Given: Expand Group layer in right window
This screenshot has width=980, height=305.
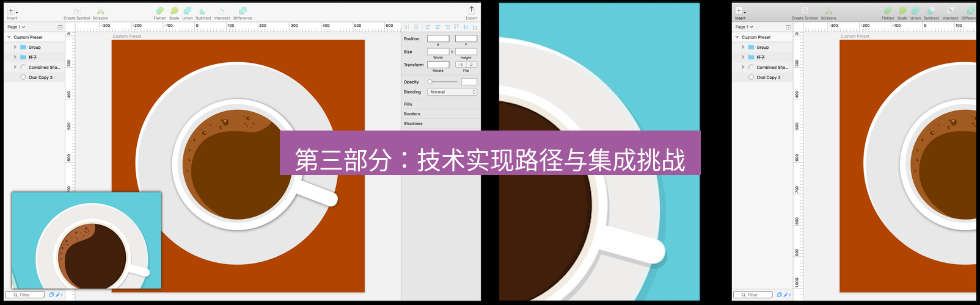Looking at the screenshot, I should 744,47.
